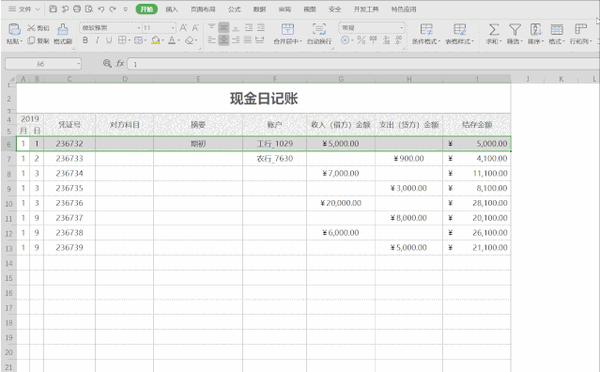Click the merge and center icon
This screenshot has width=600, height=372.
[x=287, y=29]
